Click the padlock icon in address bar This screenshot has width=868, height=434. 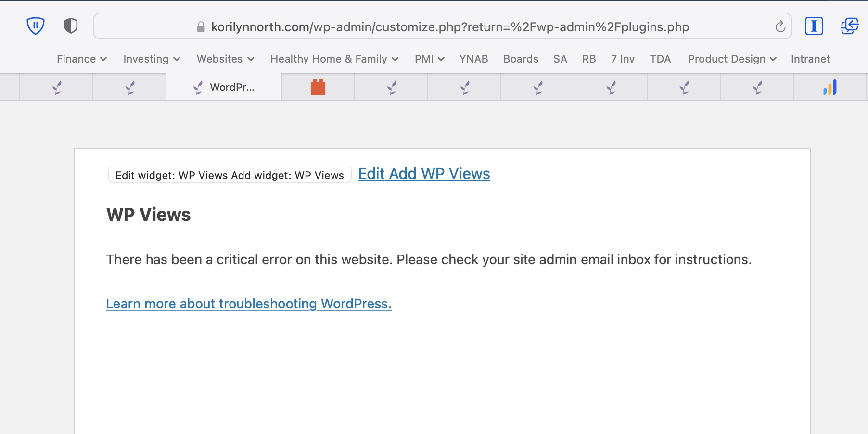tap(201, 27)
